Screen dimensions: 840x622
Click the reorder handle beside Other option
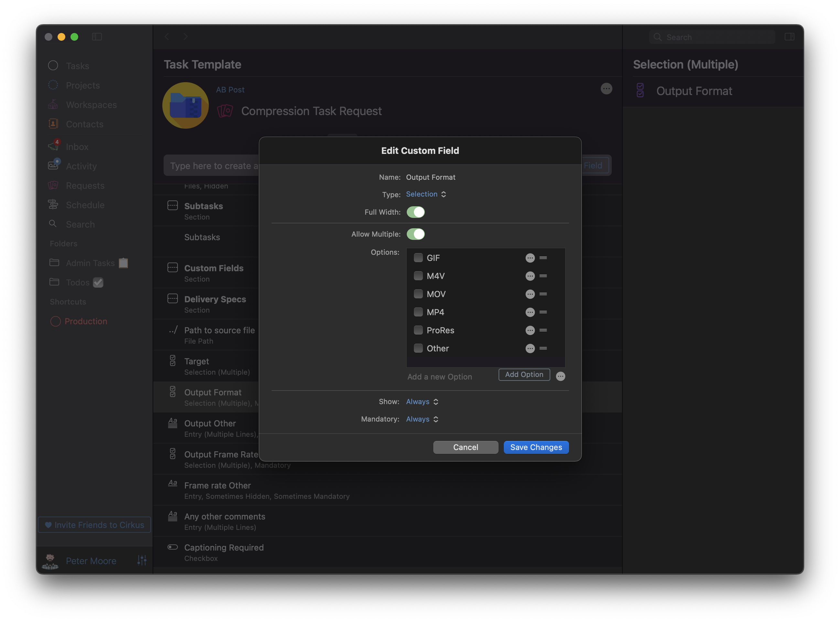tap(543, 348)
